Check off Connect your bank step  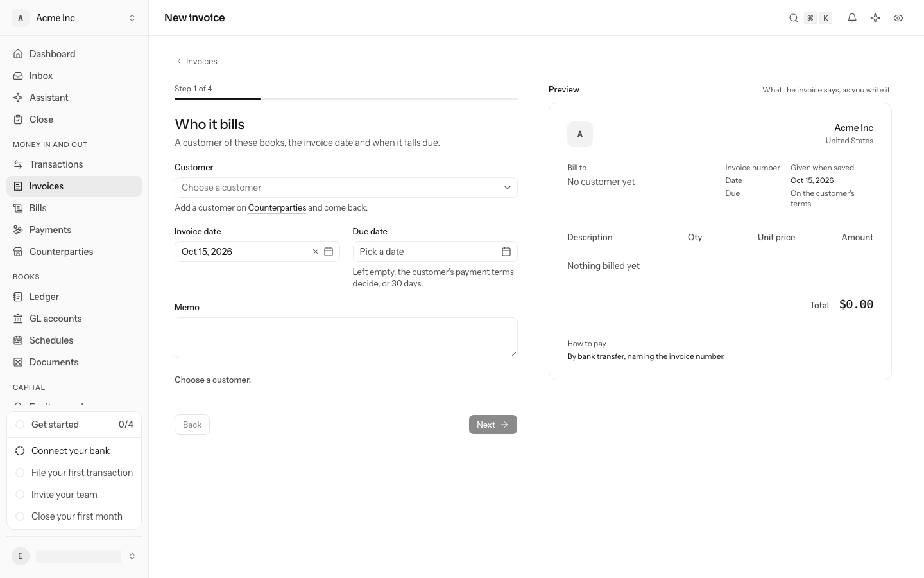(20, 451)
